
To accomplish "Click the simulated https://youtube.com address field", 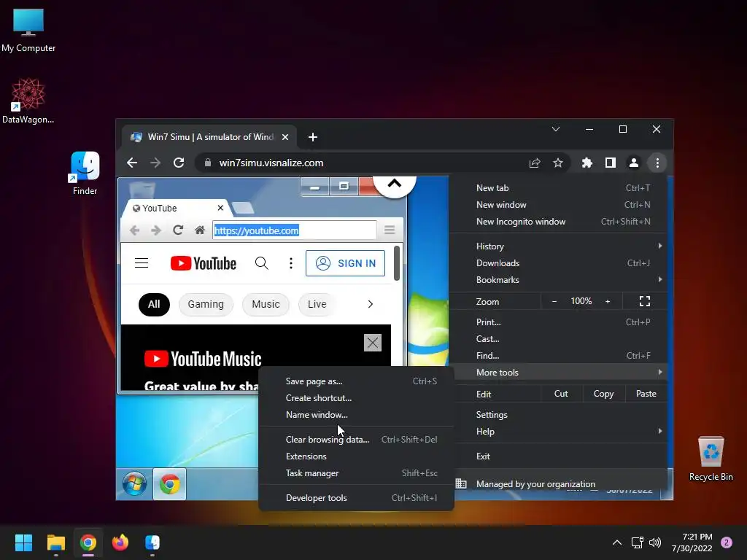I will (x=294, y=230).
